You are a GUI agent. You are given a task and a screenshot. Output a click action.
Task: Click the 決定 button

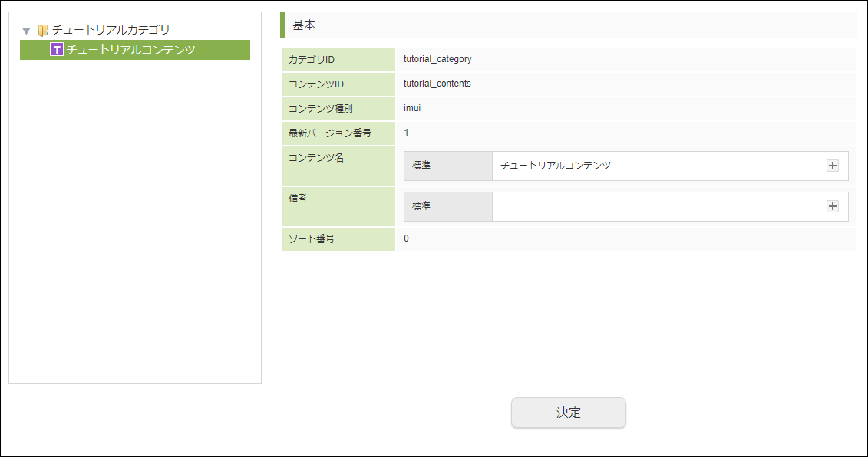(x=569, y=413)
